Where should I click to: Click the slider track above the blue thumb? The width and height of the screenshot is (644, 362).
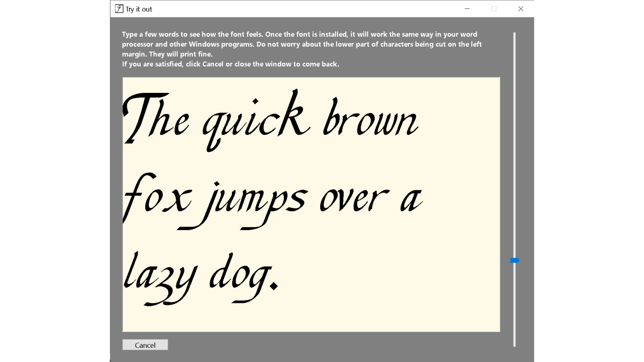(514, 141)
